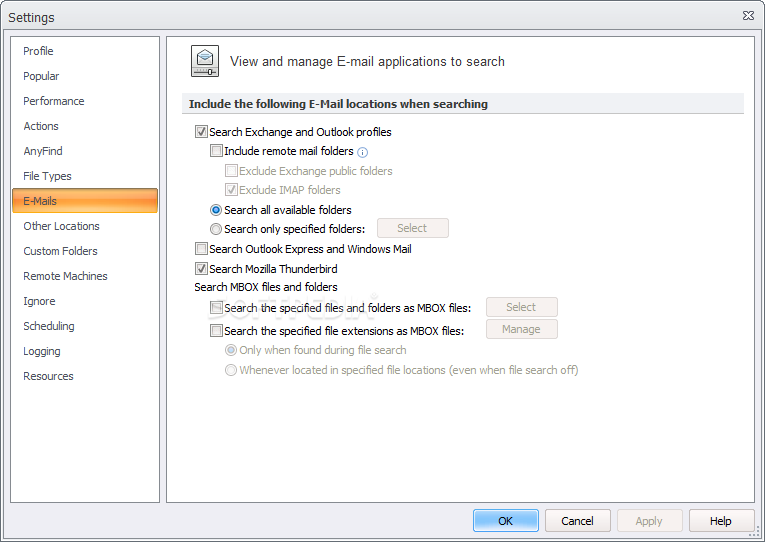Image resolution: width=765 pixels, height=542 pixels.
Task: Click the E-mail envelope header icon
Action: [x=205, y=62]
